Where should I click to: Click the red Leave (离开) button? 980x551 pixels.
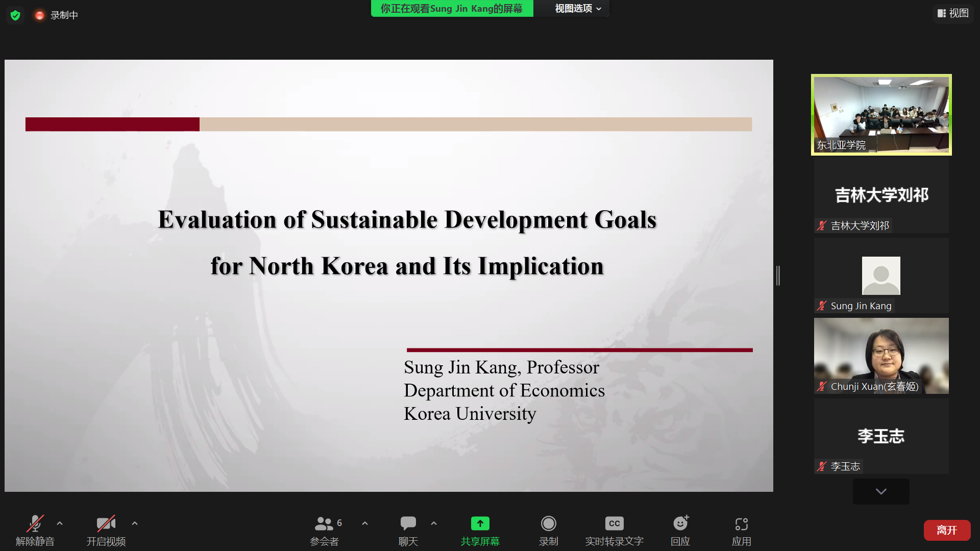[947, 530]
